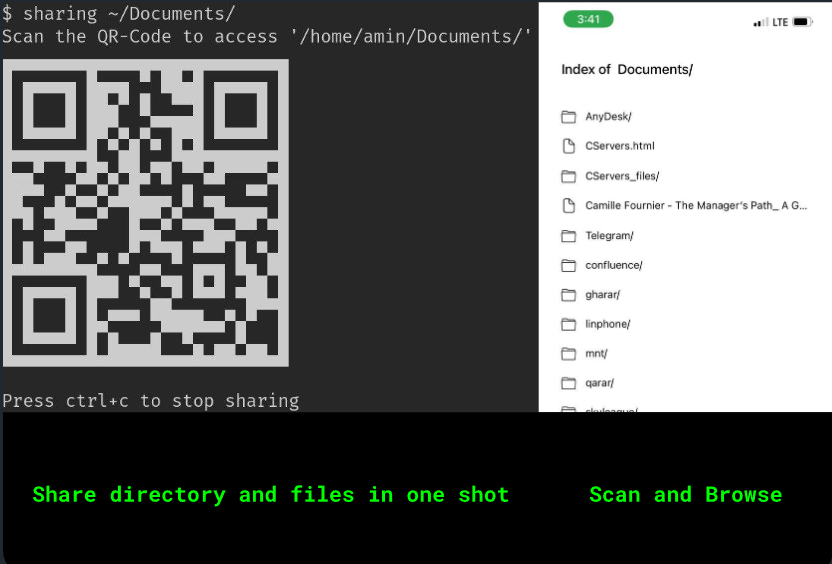This screenshot has height=564, width=832.
Task: Click 'Press ctrl+c to stop sharing' text
Action: pos(151,401)
